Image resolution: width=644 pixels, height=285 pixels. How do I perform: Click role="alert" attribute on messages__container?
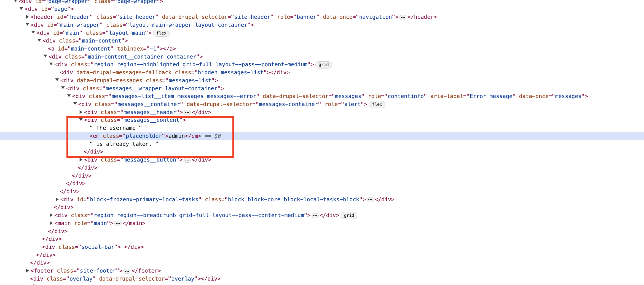(x=344, y=104)
